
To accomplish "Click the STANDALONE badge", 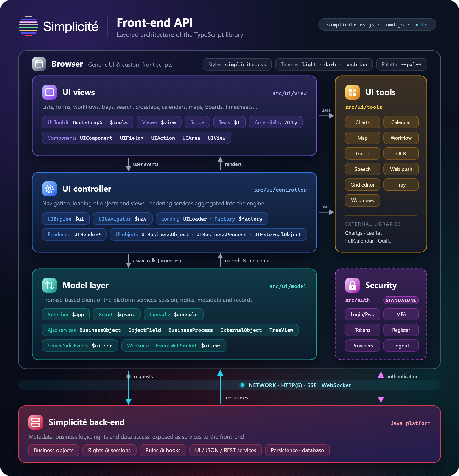I will [401, 300].
